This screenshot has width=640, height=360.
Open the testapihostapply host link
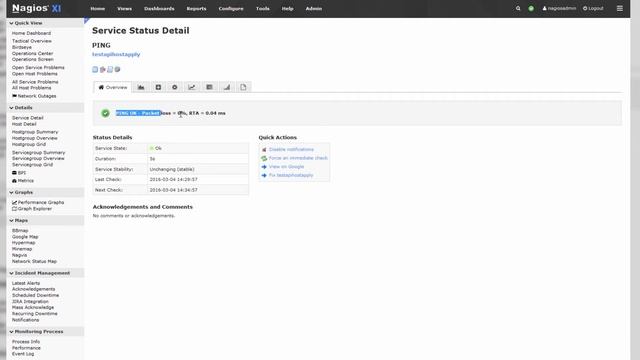pyautogui.click(x=116, y=54)
